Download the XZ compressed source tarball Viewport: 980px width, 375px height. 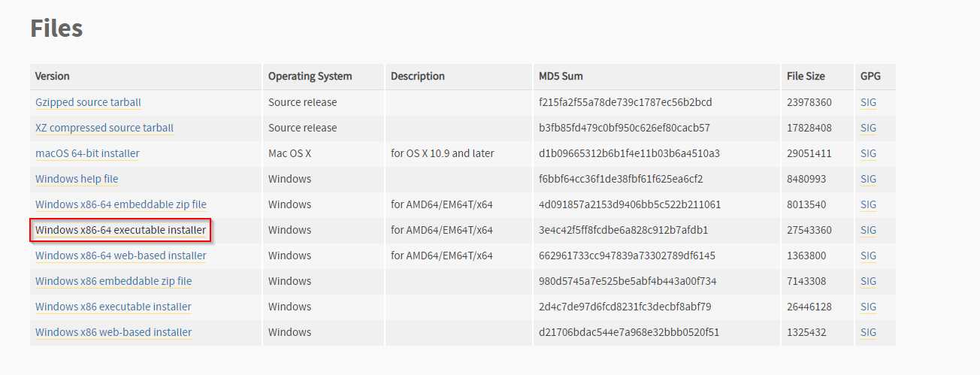[104, 128]
